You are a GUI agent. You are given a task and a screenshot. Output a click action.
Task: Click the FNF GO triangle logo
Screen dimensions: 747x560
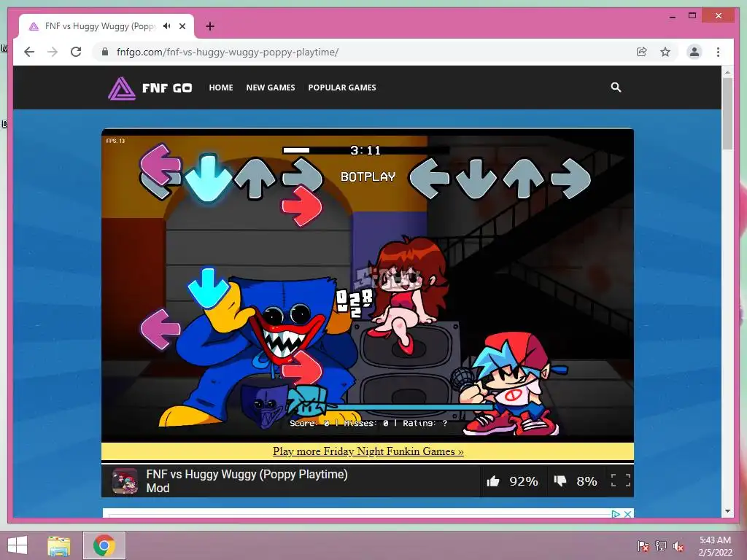122,88
